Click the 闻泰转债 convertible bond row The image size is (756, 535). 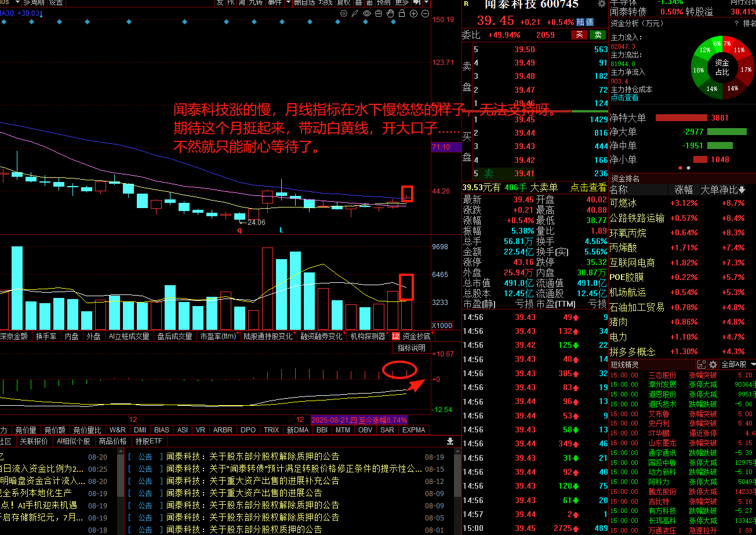[x=683, y=12]
